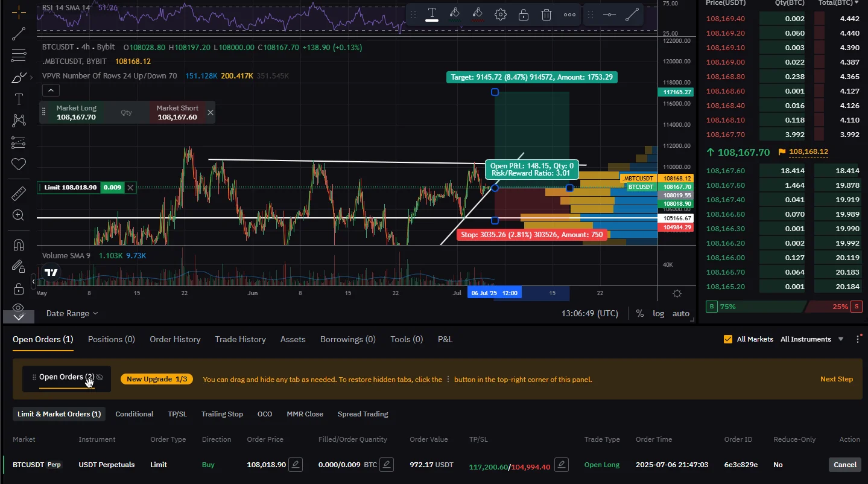Switch to Tools (0) tab
The height and width of the screenshot is (484, 868).
click(407, 339)
